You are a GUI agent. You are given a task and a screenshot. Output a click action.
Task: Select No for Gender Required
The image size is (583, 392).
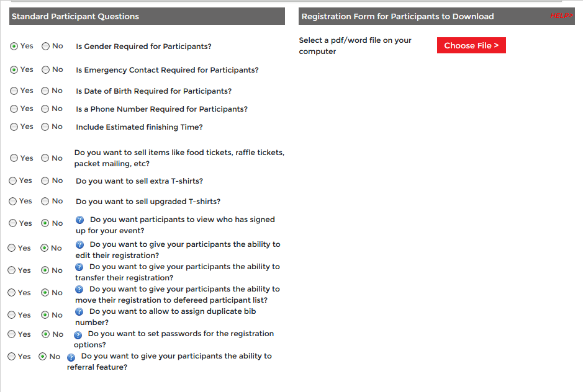(45, 46)
